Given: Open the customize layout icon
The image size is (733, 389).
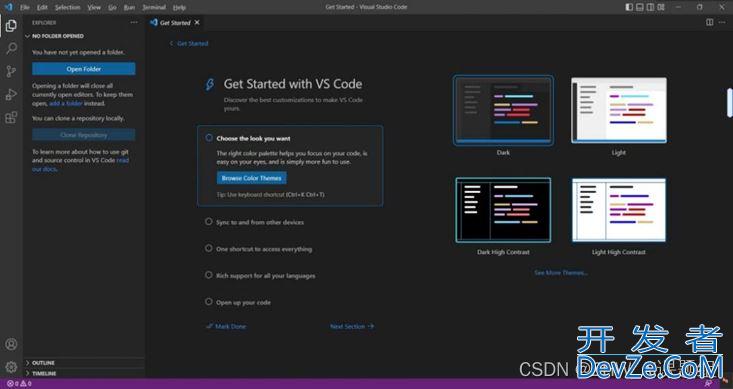Looking at the screenshot, I should click(661, 7).
